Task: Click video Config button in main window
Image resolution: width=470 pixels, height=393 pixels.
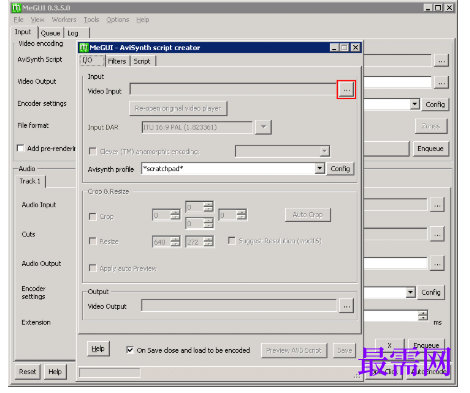Action: (x=435, y=104)
